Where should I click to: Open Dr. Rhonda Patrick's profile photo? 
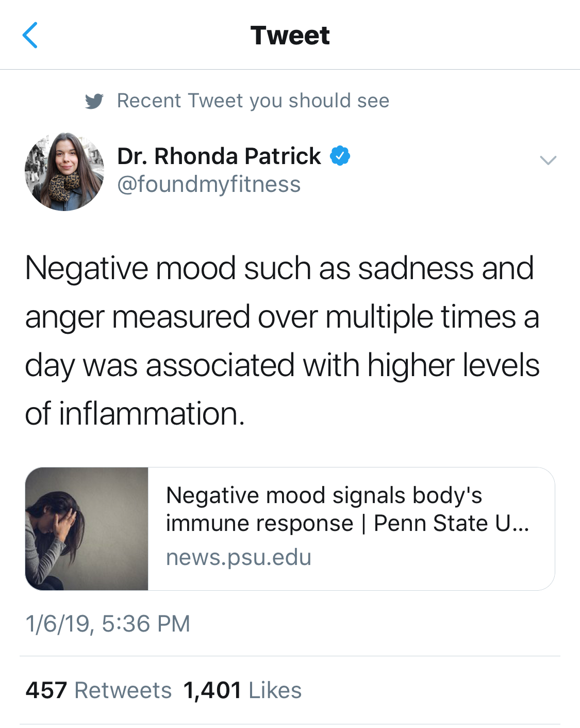point(64,171)
